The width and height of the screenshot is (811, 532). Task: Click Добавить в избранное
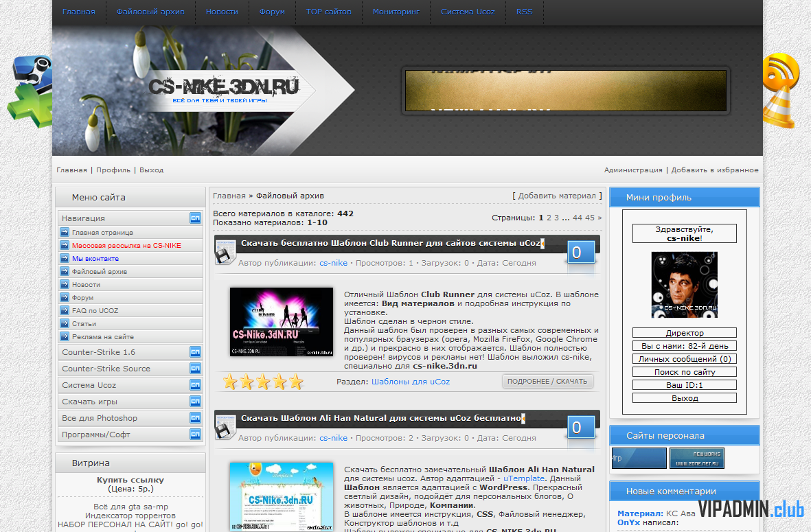(x=715, y=170)
